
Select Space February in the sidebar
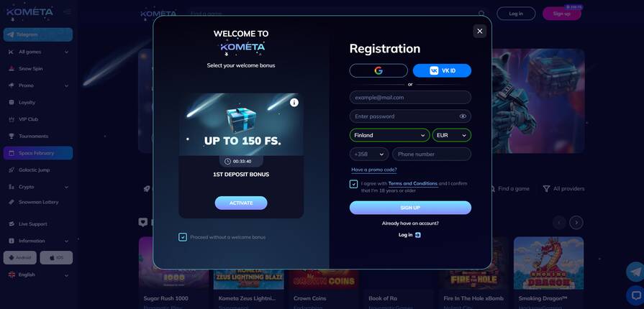click(38, 153)
